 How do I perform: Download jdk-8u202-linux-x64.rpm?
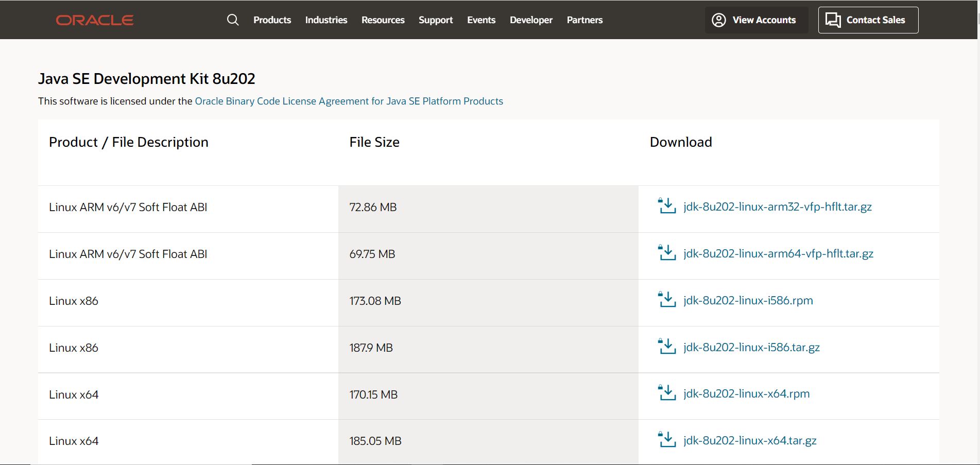click(746, 393)
